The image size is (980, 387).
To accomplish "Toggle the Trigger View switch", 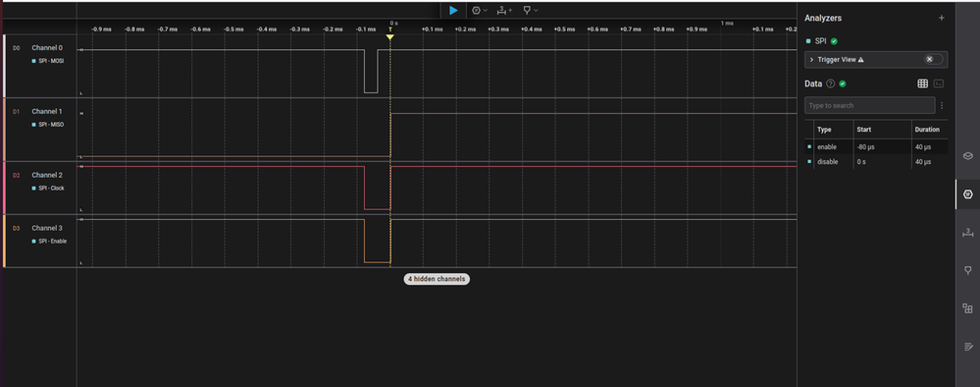I will (933, 59).
